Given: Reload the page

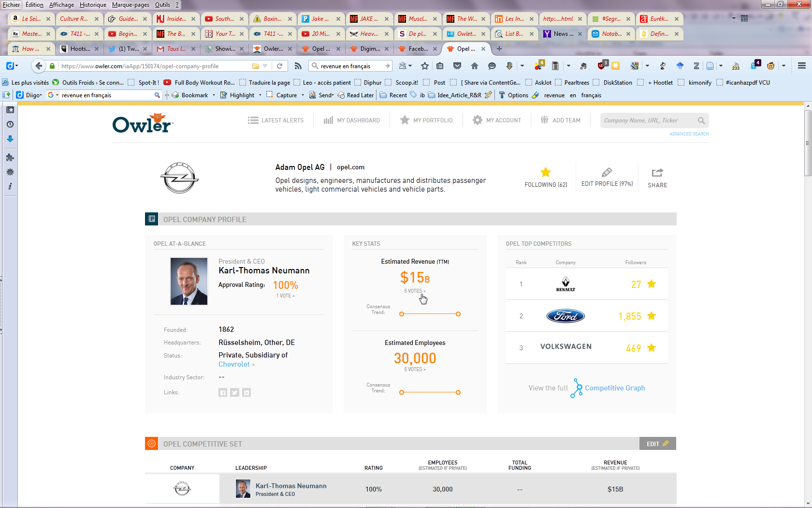Looking at the screenshot, I should click(279, 66).
